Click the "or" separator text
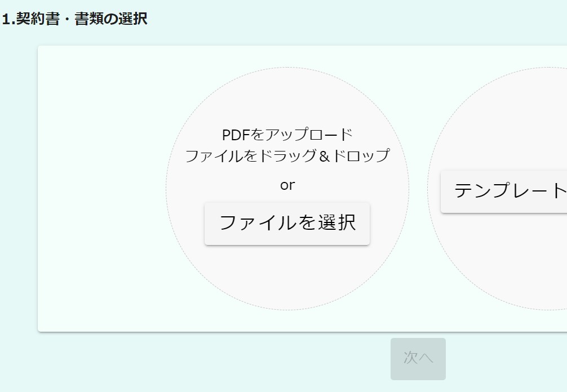The image size is (567, 392). [287, 185]
